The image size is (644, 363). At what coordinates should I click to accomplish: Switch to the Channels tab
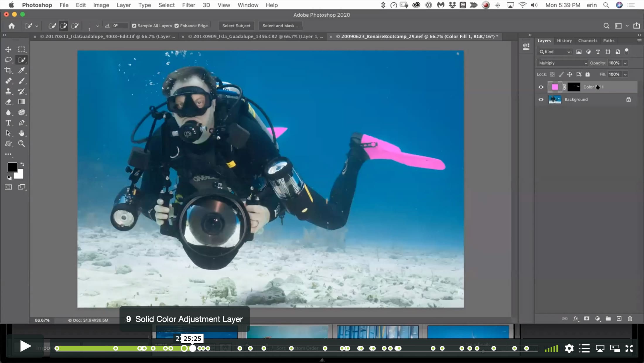point(587,41)
